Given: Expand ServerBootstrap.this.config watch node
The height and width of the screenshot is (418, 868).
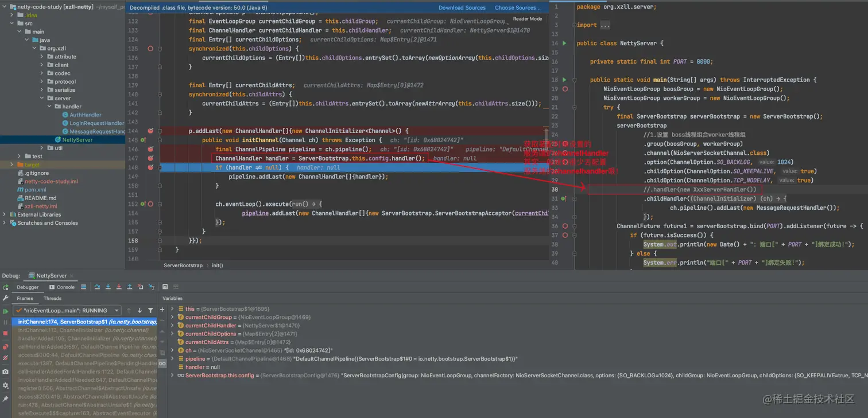Looking at the screenshot, I should [172, 376].
